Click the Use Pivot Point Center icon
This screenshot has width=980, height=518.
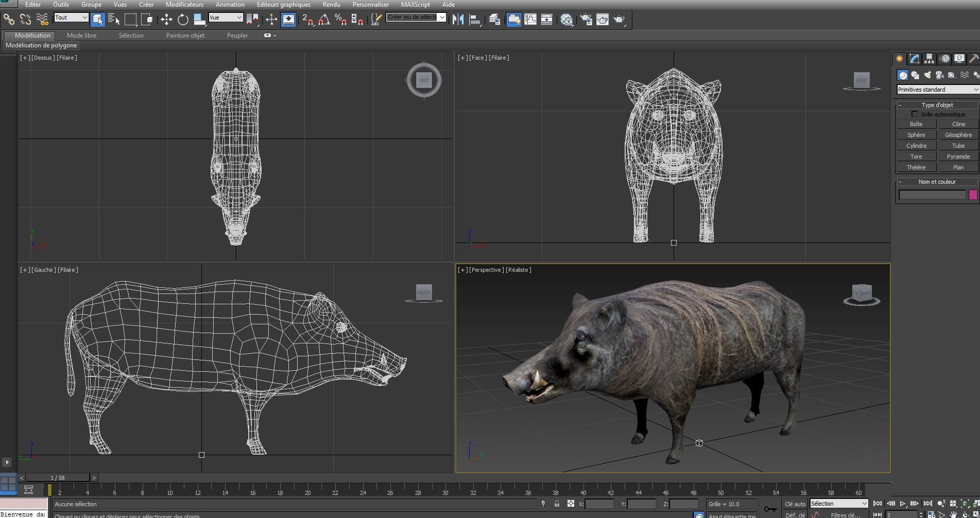pyautogui.click(x=252, y=20)
